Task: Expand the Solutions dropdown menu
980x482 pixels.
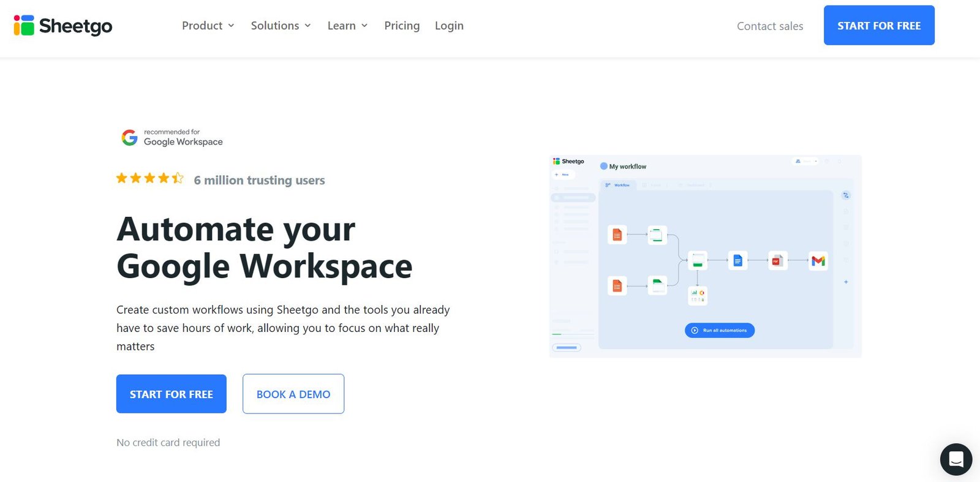Action: (x=281, y=26)
